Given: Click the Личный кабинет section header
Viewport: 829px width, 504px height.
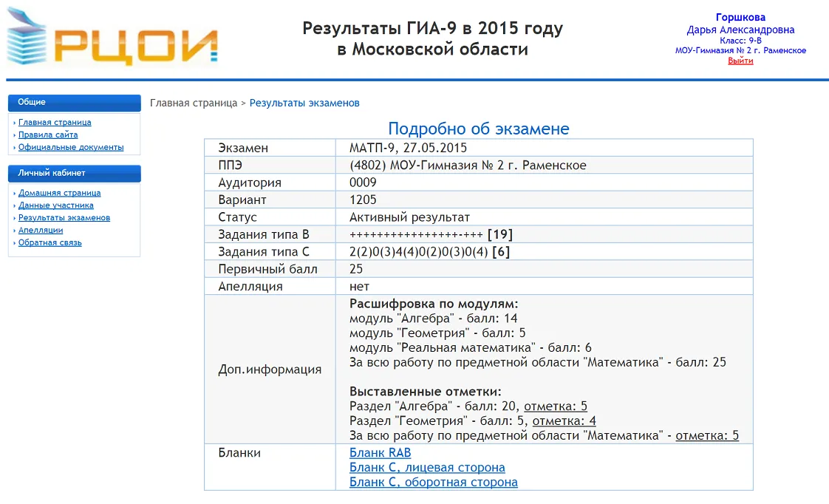Looking at the screenshot, I should (x=75, y=174).
